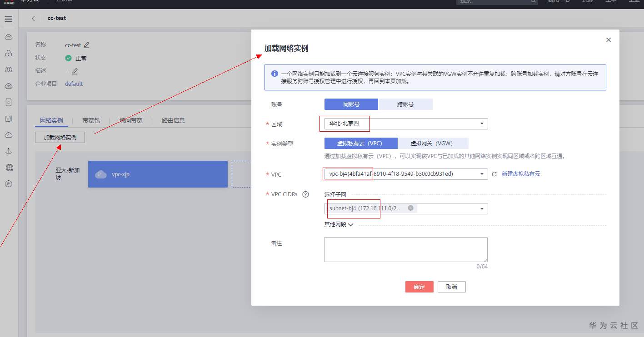The image size is (644, 337).
Task: Click the plain cloud icon below the hamburger menu
Action: coord(9,37)
